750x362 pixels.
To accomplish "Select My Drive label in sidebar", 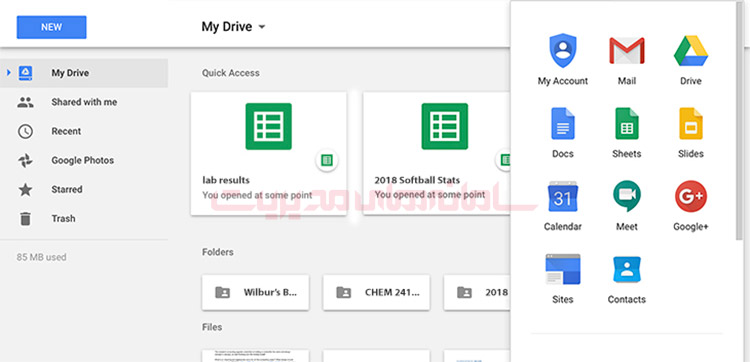I will 70,73.
